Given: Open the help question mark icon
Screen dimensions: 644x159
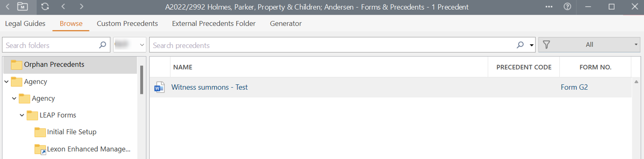Looking at the screenshot, I should (x=567, y=7).
